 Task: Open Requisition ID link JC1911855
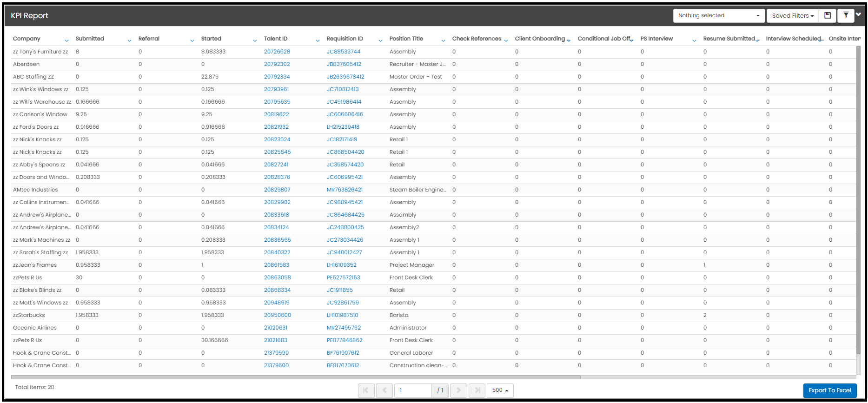click(x=340, y=290)
